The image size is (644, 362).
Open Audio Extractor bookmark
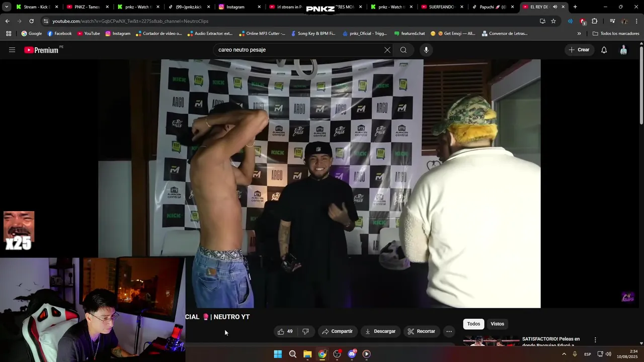click(x=210, y=34)
